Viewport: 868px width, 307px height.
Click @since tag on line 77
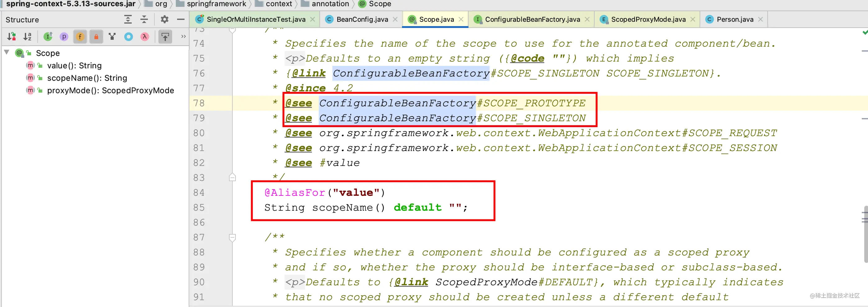305,88
